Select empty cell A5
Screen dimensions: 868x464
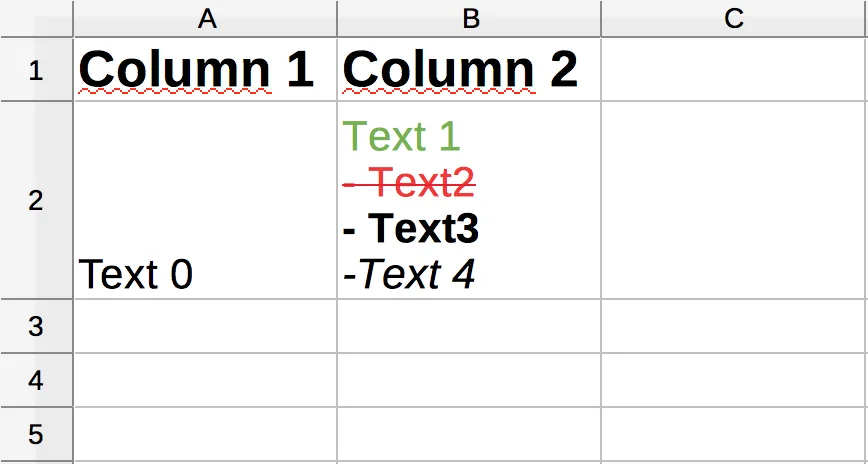pos(205,434)
